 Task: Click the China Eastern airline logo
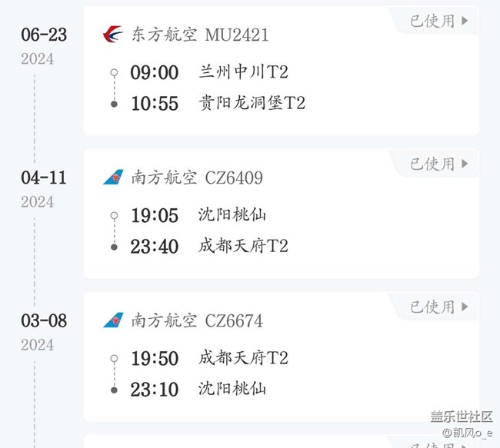click(112, 35)
